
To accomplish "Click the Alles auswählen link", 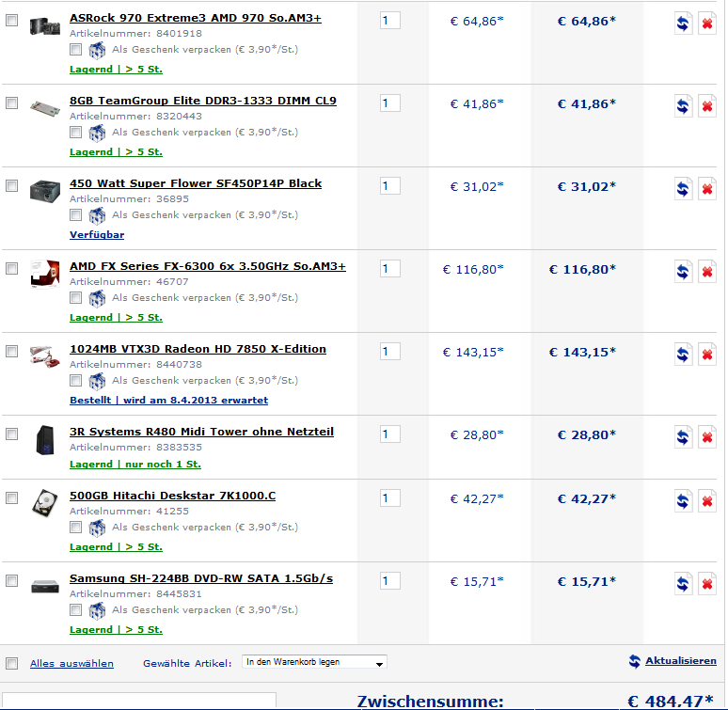I will pyautogui.click(x=71, y=664).
